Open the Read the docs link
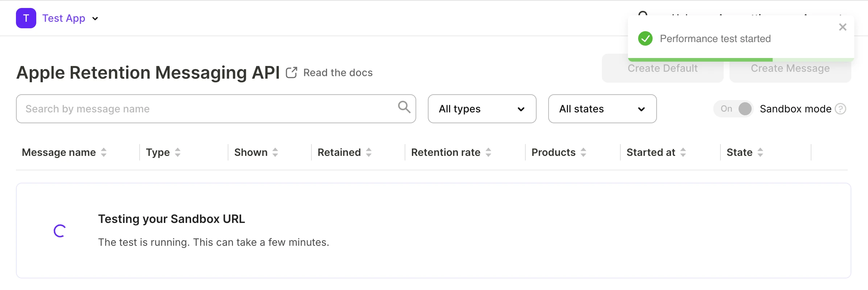 tap(338, 72)
